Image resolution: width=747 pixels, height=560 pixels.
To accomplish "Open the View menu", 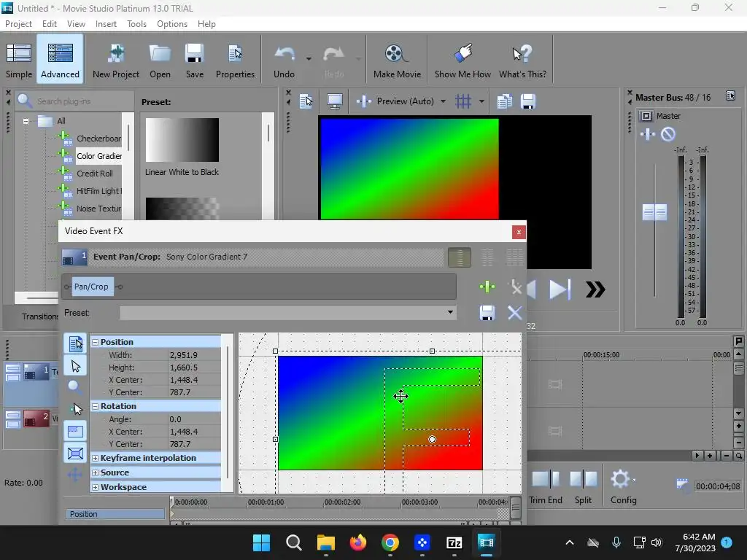I will pos(76,24).
